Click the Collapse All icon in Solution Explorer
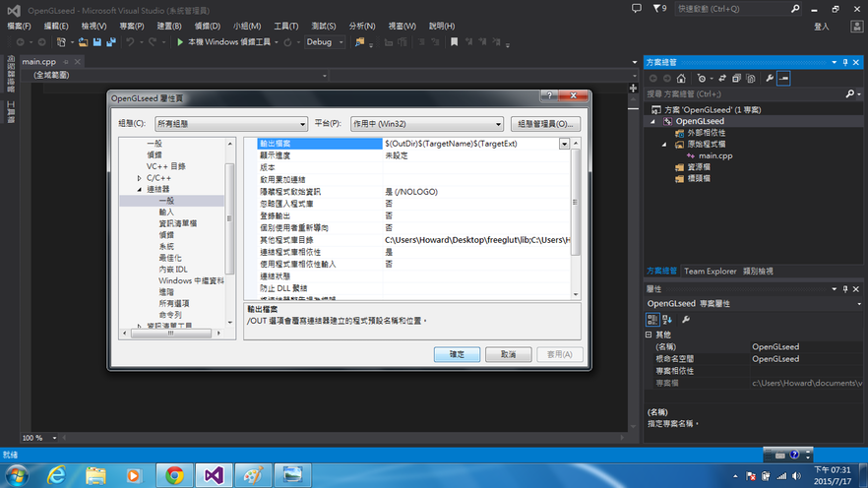 (736, 79)
